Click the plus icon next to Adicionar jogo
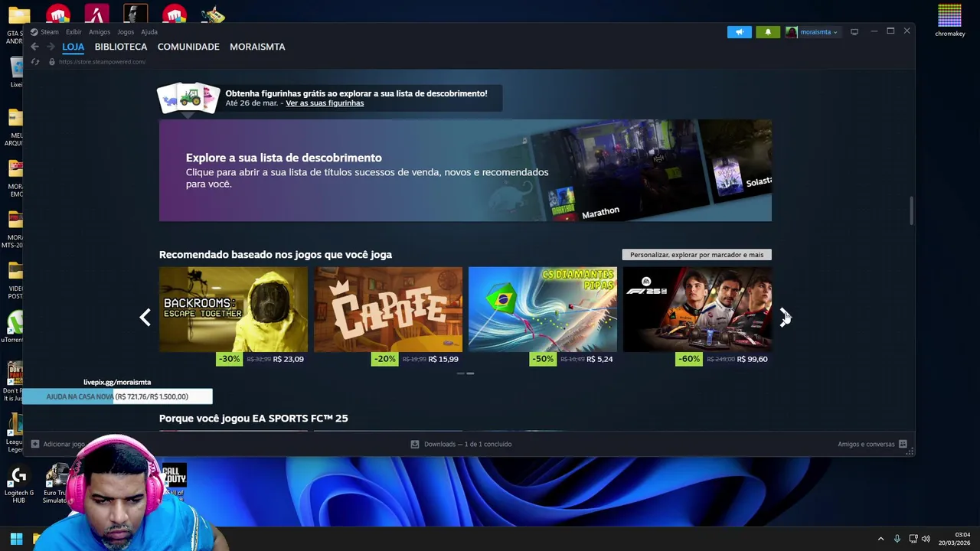The height and width of the screenshot is (551, 980). click(x=35, y=444)
